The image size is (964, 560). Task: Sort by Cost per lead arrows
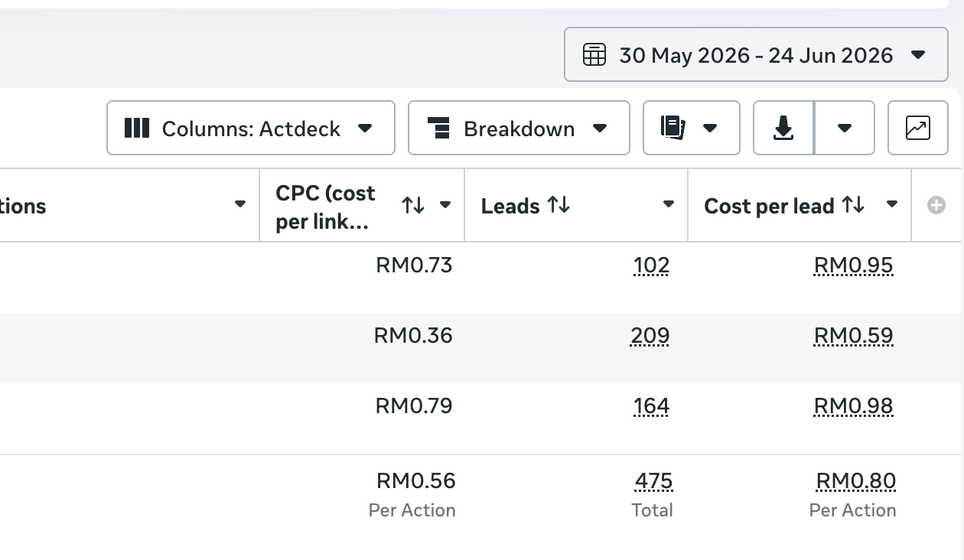pyautogui.click(x=853, y=205)
